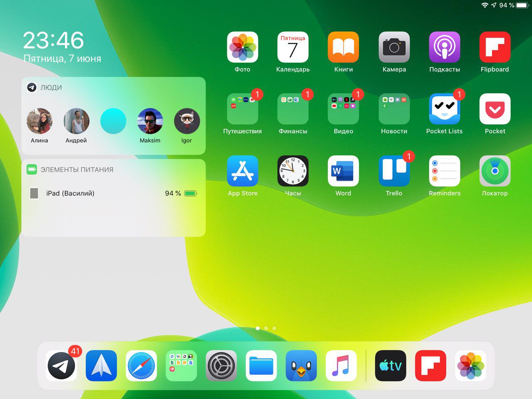
Task: Launch the Подкасты app
Action: (x=444, y=47)
